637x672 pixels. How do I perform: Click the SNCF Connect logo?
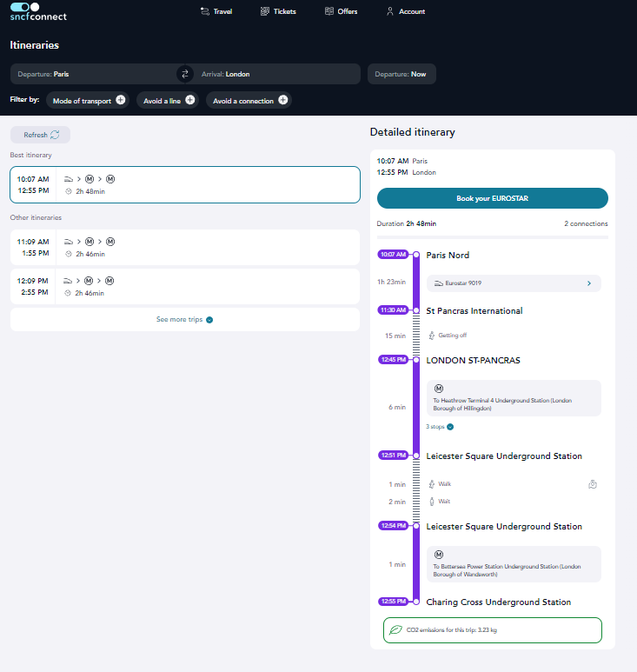[37, 11]
